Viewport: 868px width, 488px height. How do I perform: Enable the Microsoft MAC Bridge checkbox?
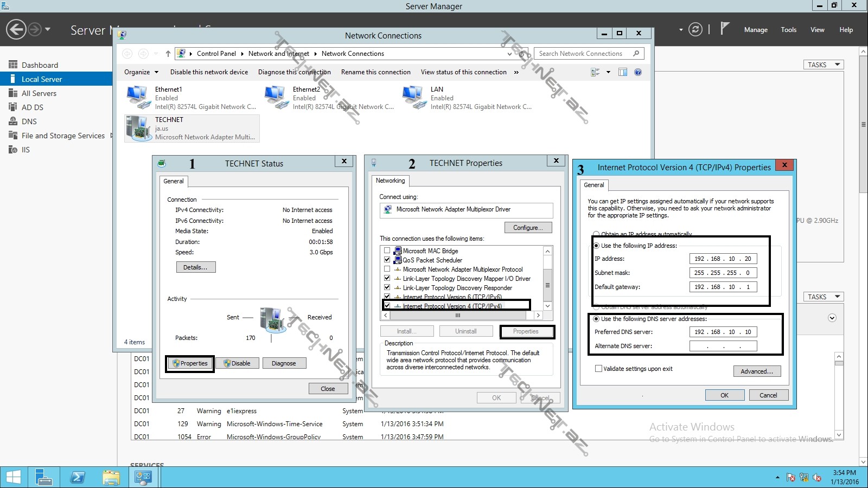387,251
